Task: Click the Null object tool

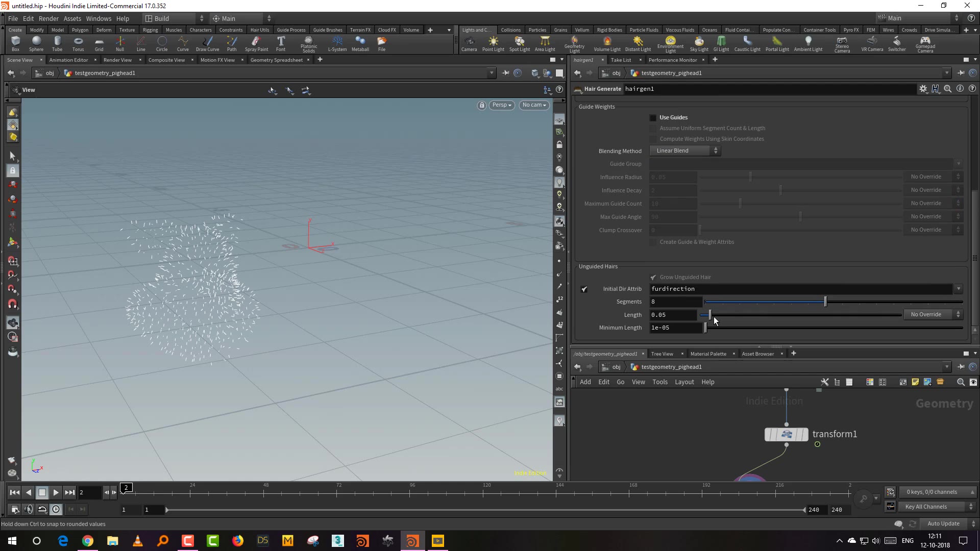Action: pyautogui.click(x=120, y=44)
